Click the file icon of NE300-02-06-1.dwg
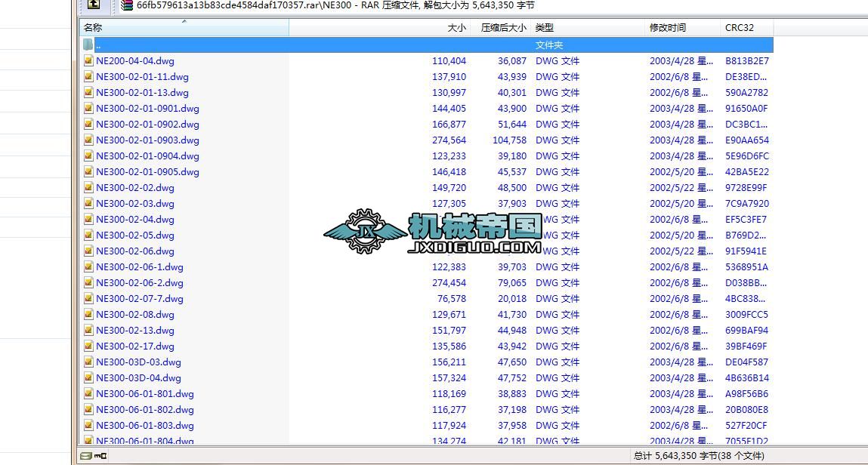 [x=88, y=267]
